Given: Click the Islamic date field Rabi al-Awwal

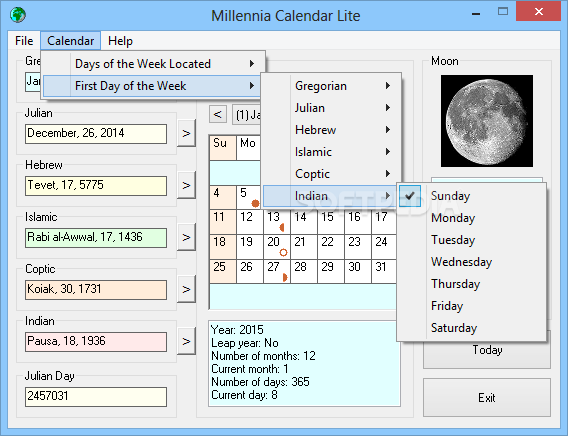Looking at the screenshot, I should 96,238.
